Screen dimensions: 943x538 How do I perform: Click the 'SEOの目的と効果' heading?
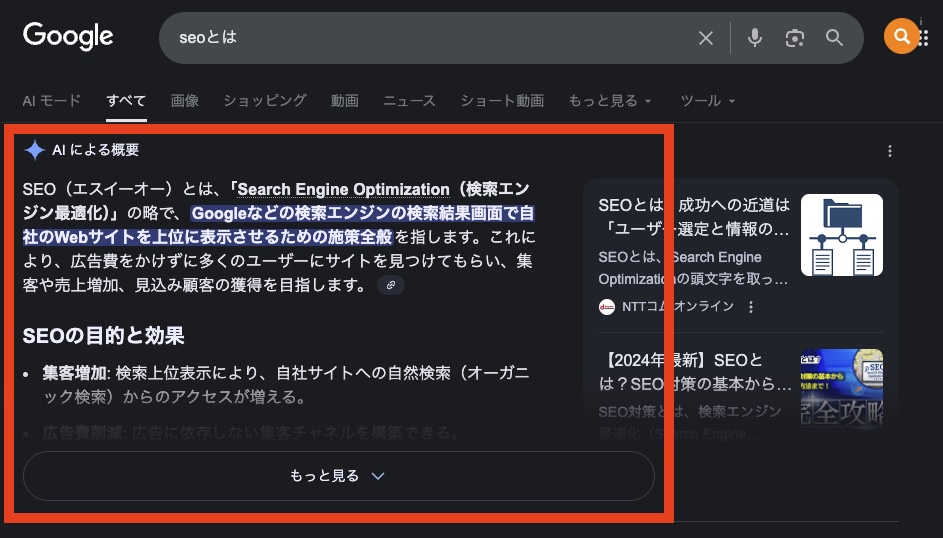coord(103,335)
